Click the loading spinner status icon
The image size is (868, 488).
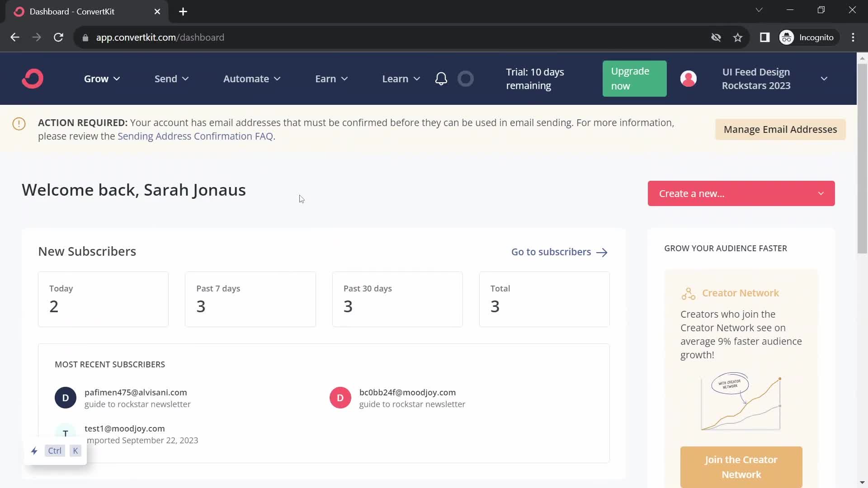(x=467, y=78)
